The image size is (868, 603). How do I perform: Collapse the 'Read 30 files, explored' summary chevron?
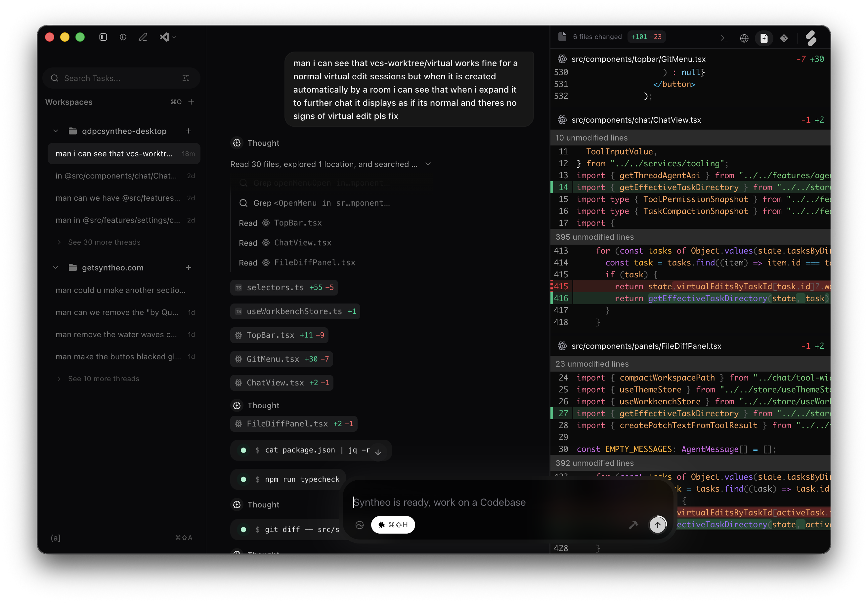pos(428,164)
